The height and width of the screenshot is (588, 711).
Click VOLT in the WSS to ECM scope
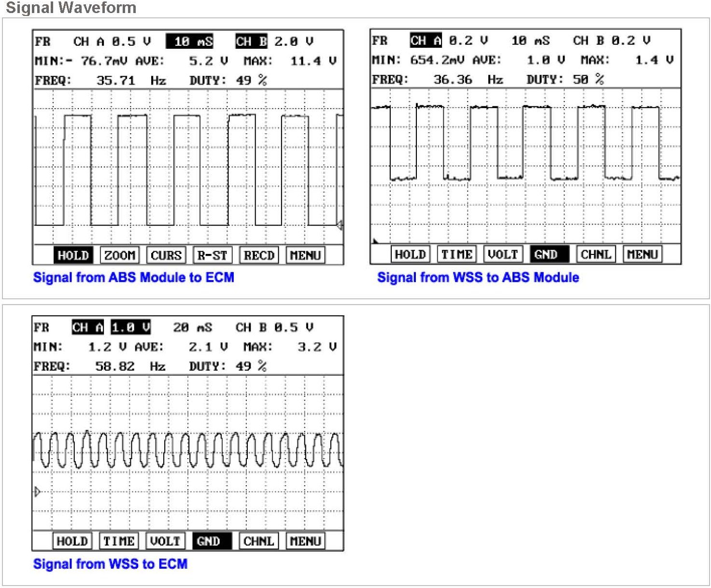click(165, 541)
